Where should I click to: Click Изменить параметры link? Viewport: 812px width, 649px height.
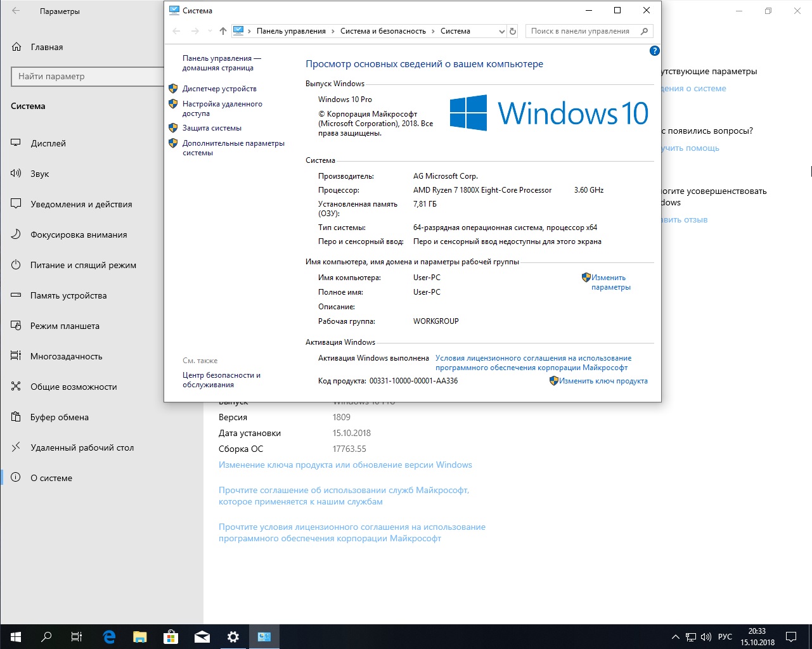point(610,282)
